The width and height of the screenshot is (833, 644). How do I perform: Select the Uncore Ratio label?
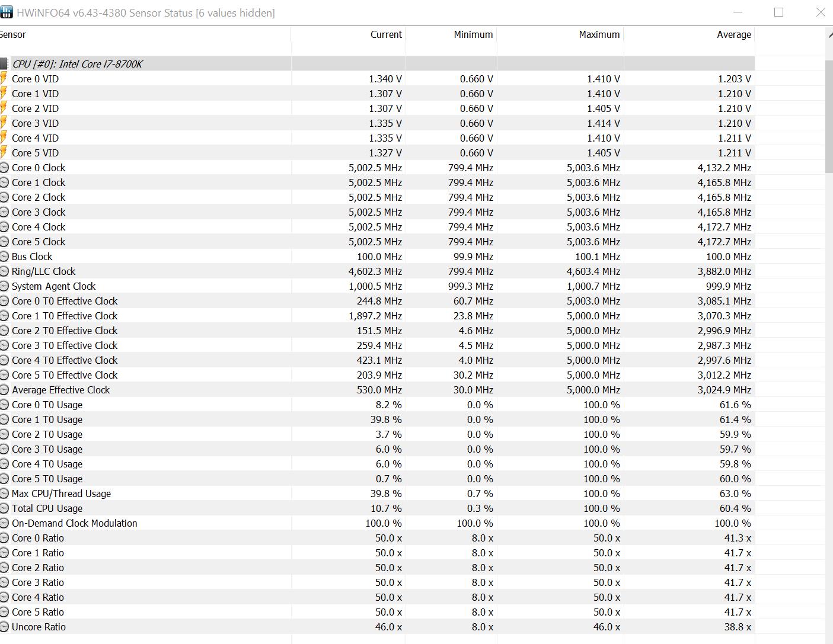pyautogui.click(x=39, y=627)
